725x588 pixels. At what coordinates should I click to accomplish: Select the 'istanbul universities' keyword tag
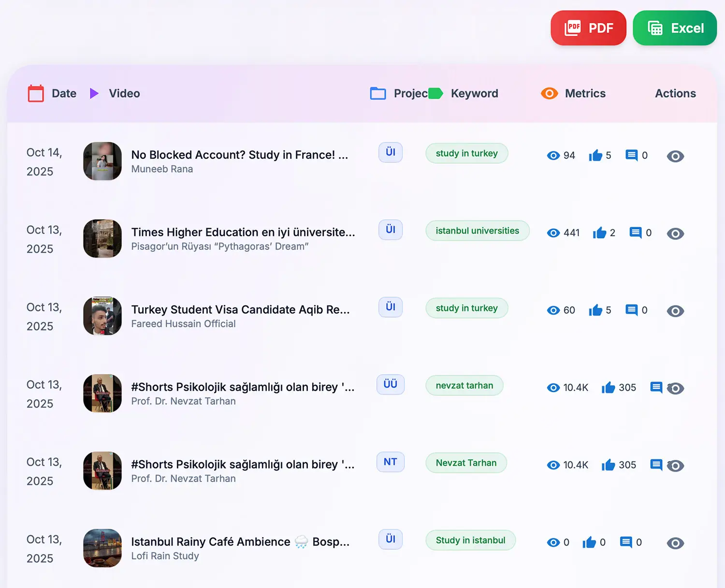[x=477, y=231]
